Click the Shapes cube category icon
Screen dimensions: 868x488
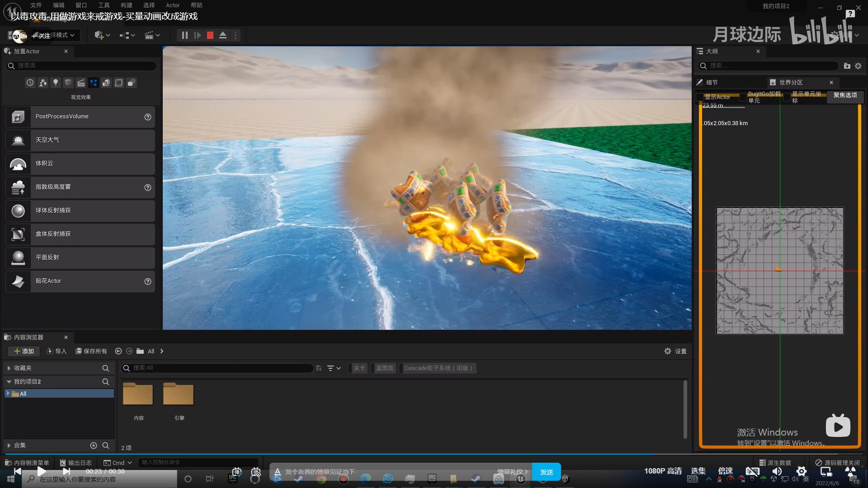click(x=68, y=83)
